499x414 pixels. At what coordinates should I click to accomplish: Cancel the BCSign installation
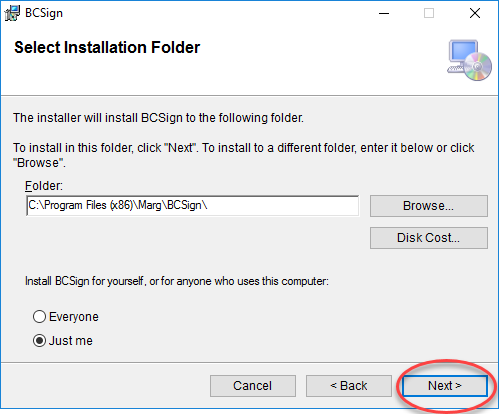point(253,386)
